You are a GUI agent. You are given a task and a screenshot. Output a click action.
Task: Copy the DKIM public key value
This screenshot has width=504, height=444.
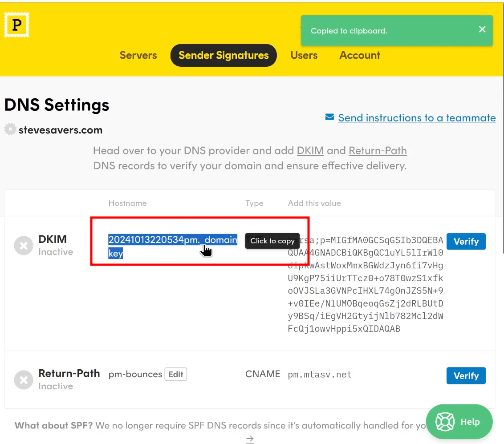pos(366,284)
